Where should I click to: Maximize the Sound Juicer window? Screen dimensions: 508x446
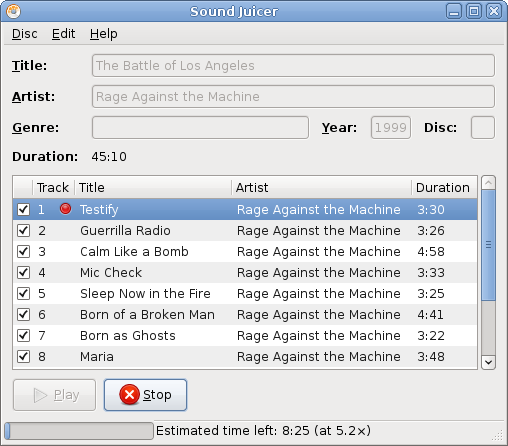(474, 12)
